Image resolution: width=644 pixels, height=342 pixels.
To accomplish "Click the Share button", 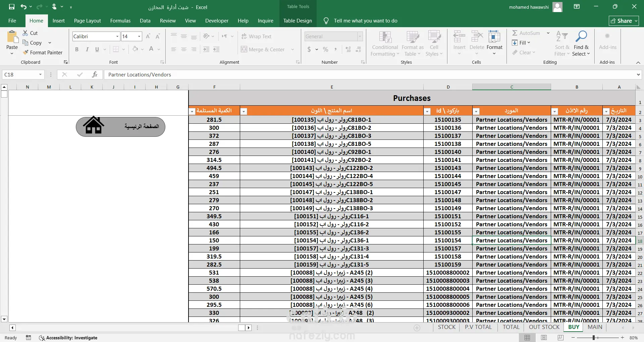I will pyautogui.click(x=624, y=21).
